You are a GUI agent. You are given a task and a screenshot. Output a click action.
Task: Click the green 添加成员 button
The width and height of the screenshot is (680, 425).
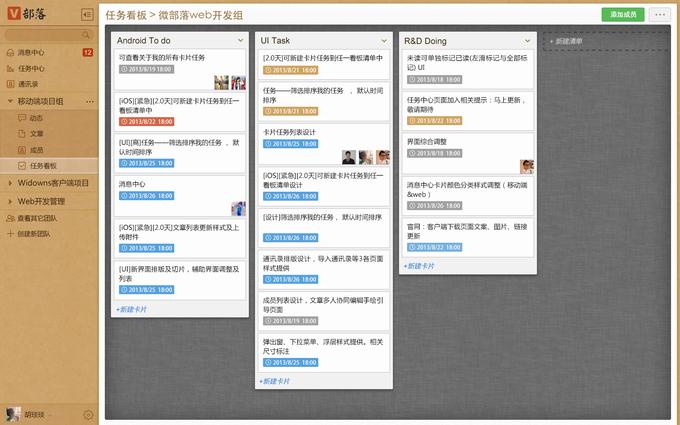coord(622,15)
